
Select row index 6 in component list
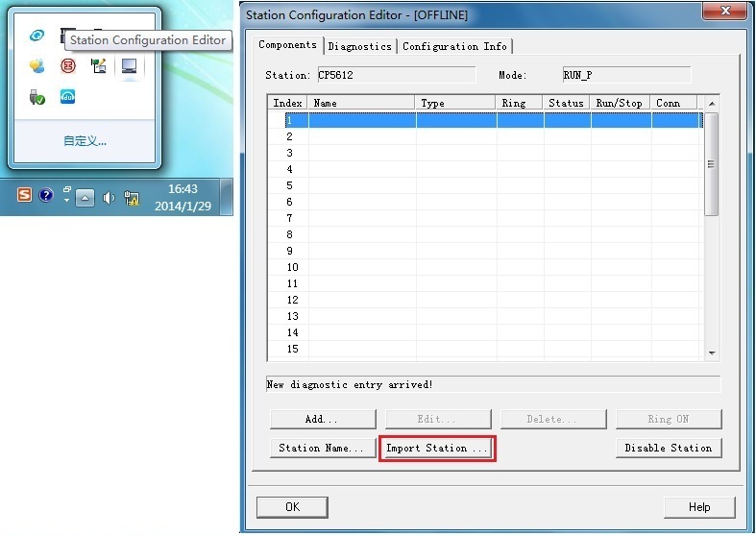[485, 202]
